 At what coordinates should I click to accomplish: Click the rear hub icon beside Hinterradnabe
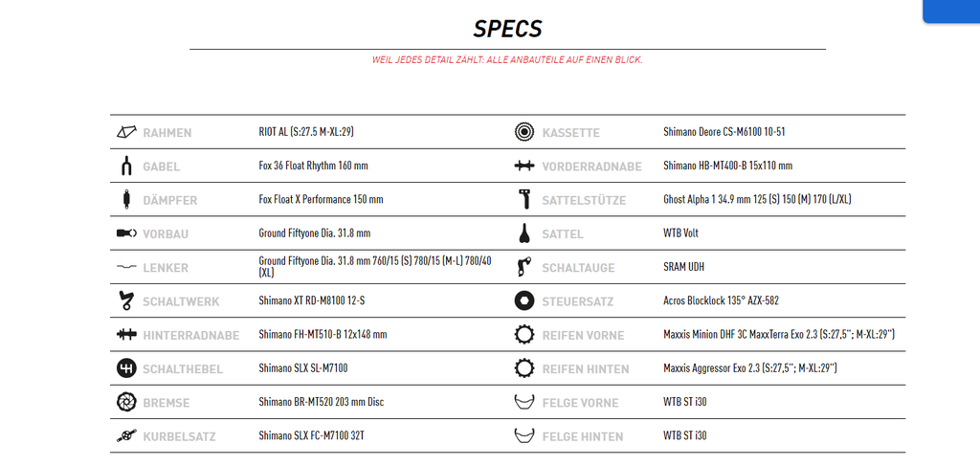coord(126,334)
